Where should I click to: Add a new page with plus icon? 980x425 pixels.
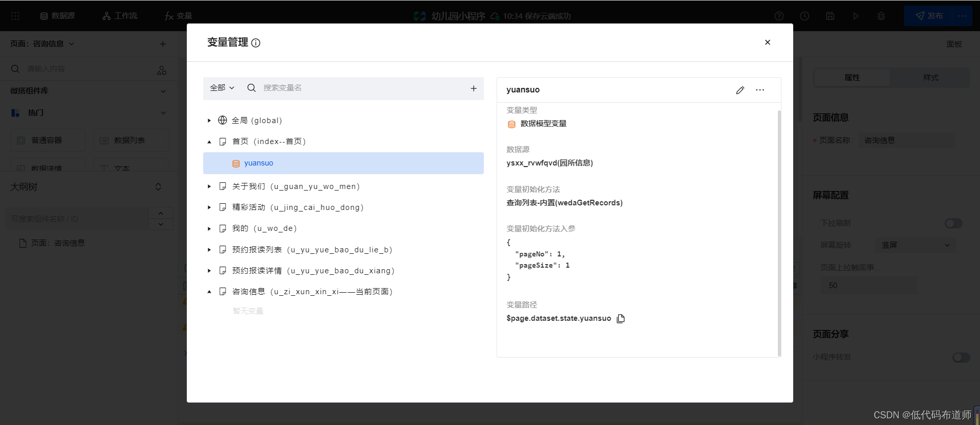pyautogui.click(x=163, y=44)
